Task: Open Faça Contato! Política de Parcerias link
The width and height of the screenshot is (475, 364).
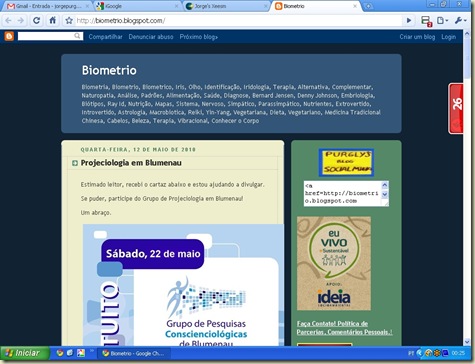Action: click(x=344, y=328)
